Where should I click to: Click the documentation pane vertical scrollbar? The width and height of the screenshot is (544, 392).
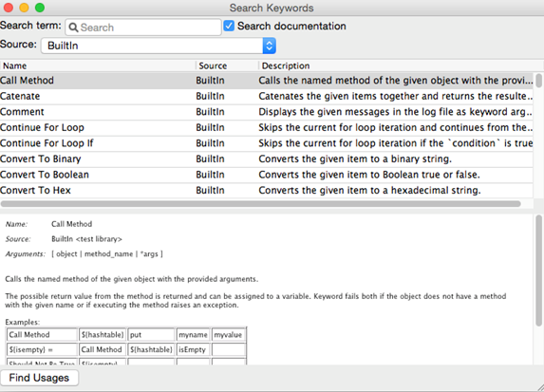538,271
